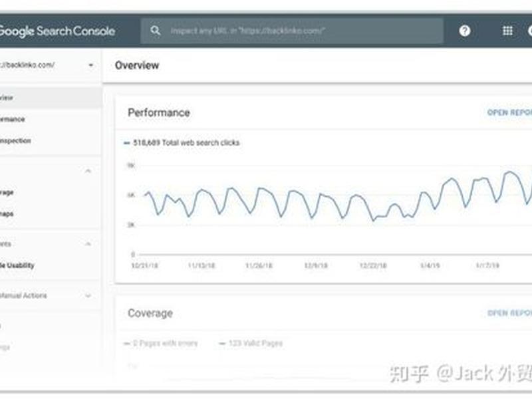Click the Coverage card title

coord(150,313)
